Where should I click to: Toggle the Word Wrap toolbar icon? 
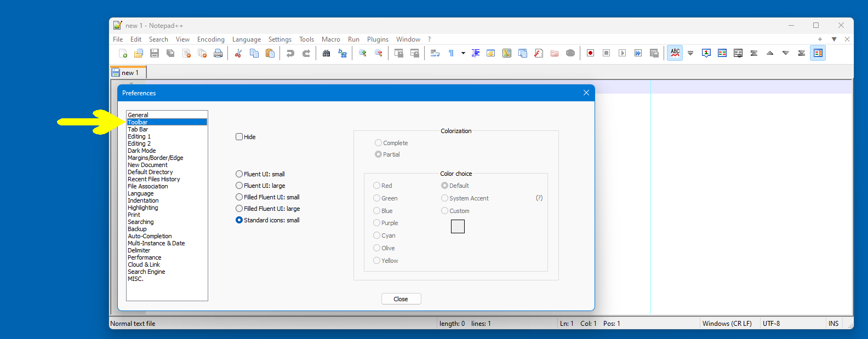point(435,53)
